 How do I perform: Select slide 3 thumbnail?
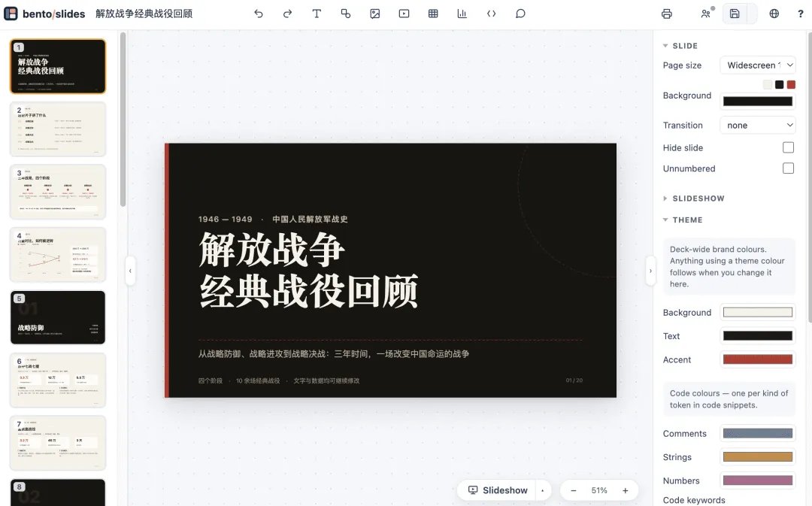coord(58,192)
